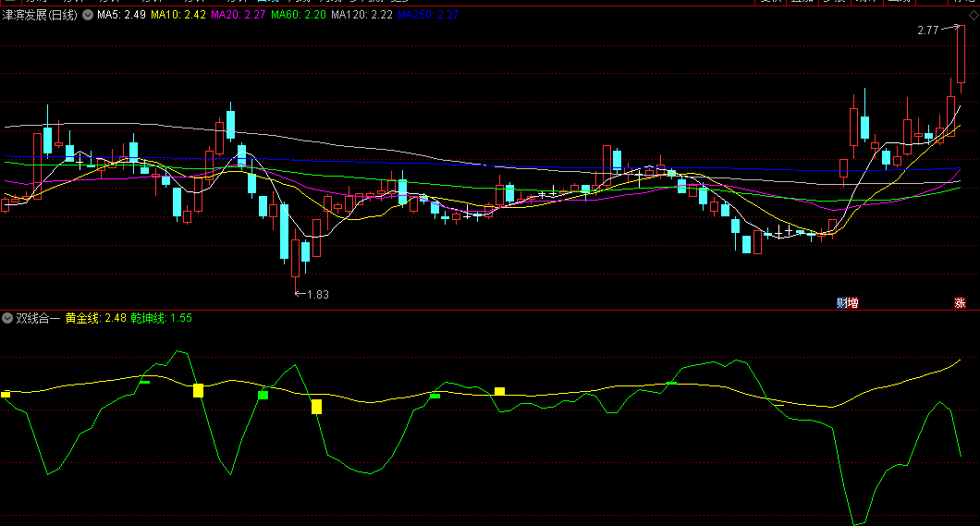The image size is (980, 526).
Task: Open the 财 info marker below chart
Action: tap(842, 303)
